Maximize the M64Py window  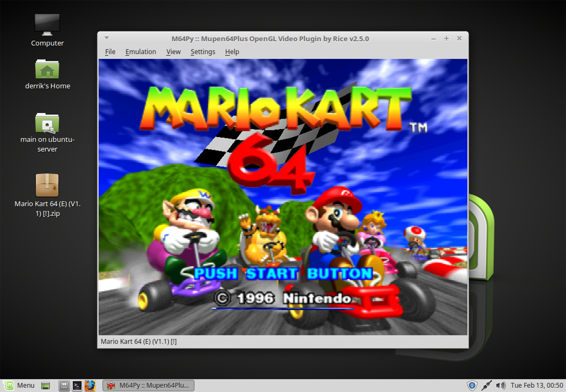tap(446, 39)
